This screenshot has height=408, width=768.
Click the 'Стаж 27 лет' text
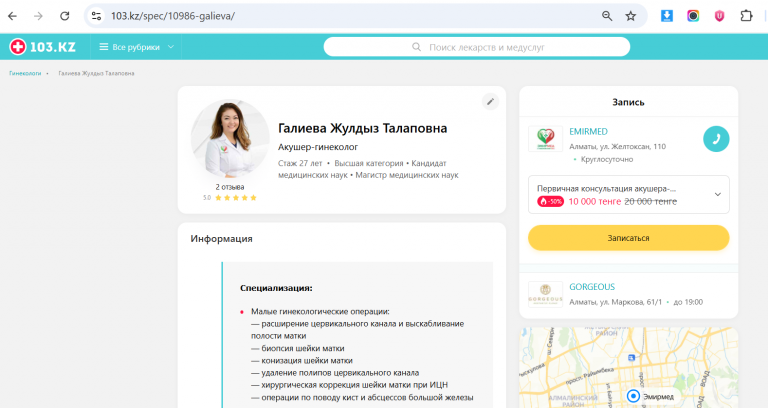[300, 164]
